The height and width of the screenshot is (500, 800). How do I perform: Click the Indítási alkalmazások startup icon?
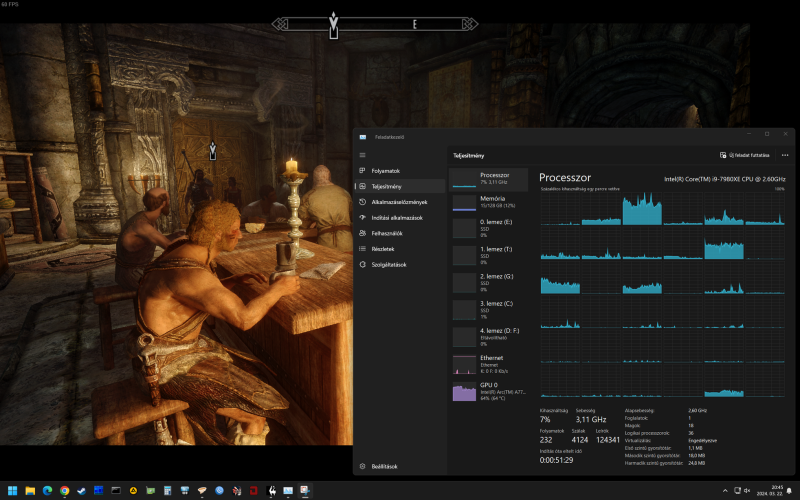tap(362, 217)
